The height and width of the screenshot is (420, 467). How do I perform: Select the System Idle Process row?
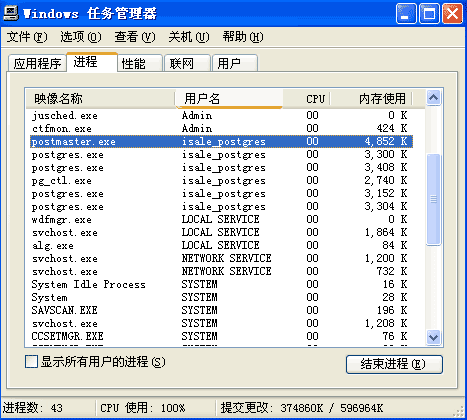221,284
